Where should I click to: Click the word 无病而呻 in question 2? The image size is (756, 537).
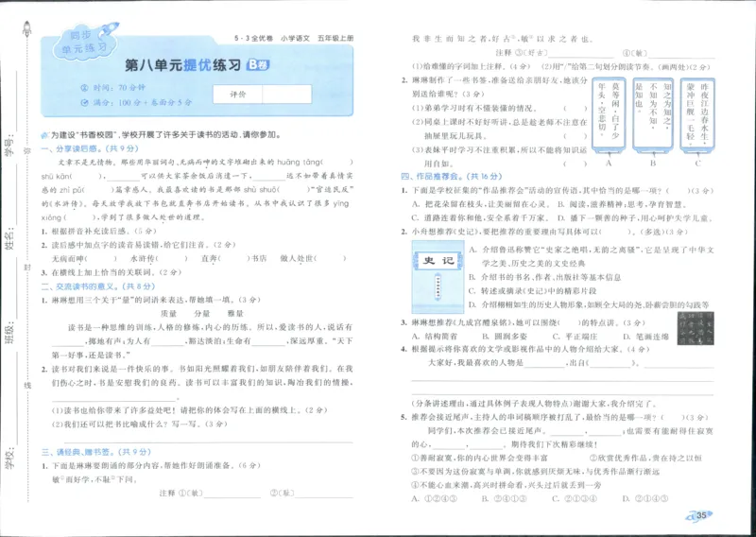tap(68, 259)
